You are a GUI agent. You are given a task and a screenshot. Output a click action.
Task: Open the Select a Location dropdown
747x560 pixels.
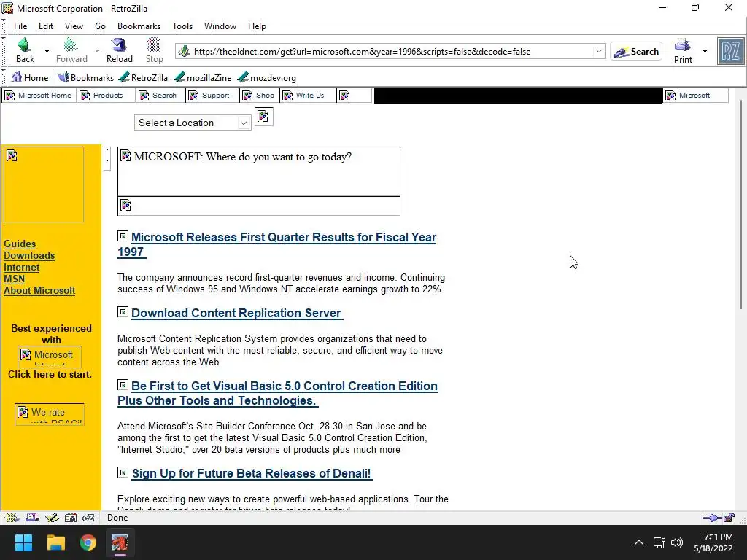point(193,122)
